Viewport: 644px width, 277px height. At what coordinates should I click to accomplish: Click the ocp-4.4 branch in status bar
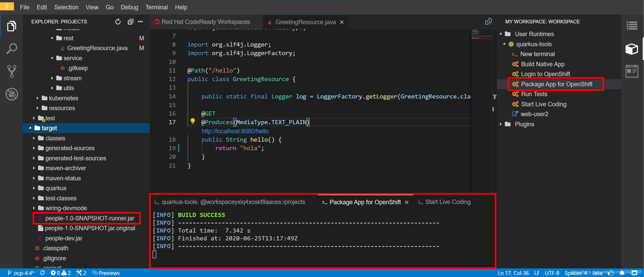tap(21, 273)
